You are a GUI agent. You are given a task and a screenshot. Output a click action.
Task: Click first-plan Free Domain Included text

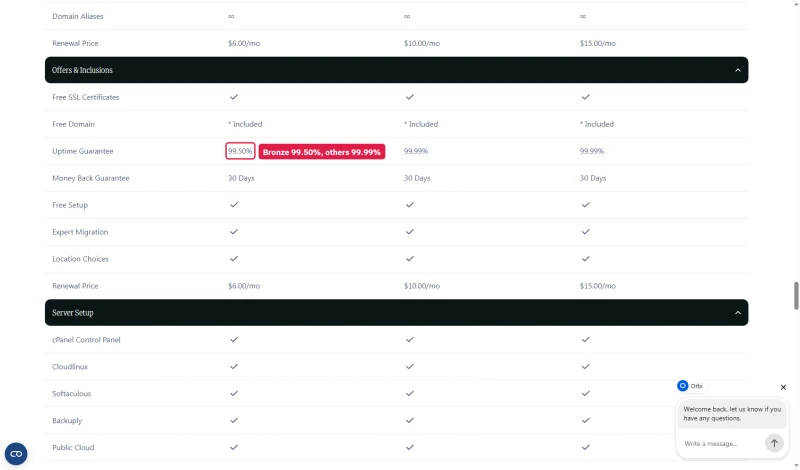pyautogui.click(x=245, y=124)
